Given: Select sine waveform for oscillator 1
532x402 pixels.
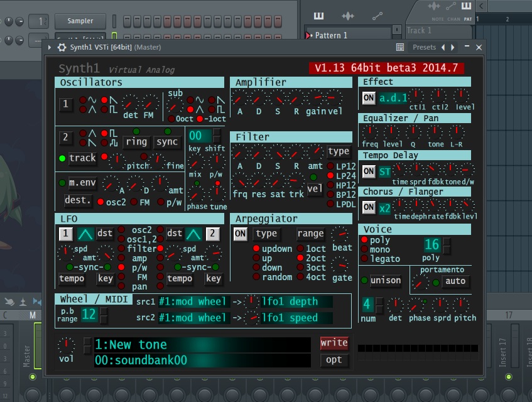Looking at the screenshot, I should tap(83, 100).
